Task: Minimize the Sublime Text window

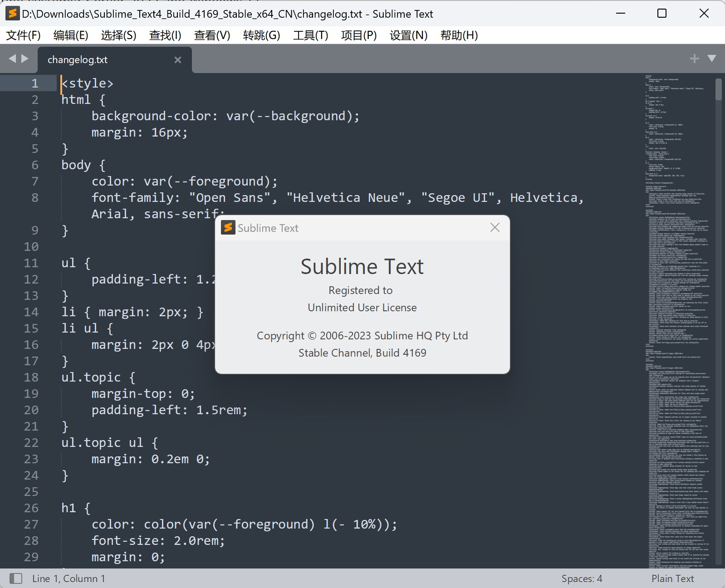Action: click(x=620, y=14)
